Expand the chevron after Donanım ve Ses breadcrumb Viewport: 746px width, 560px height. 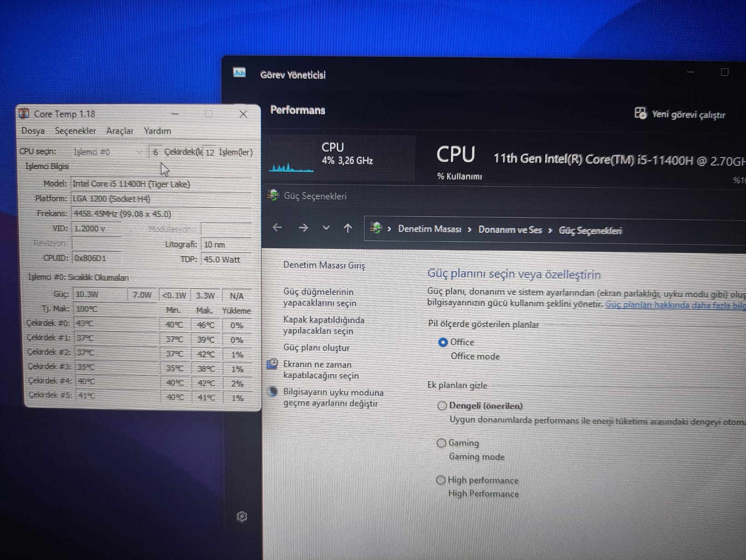[x=550, y=230]
